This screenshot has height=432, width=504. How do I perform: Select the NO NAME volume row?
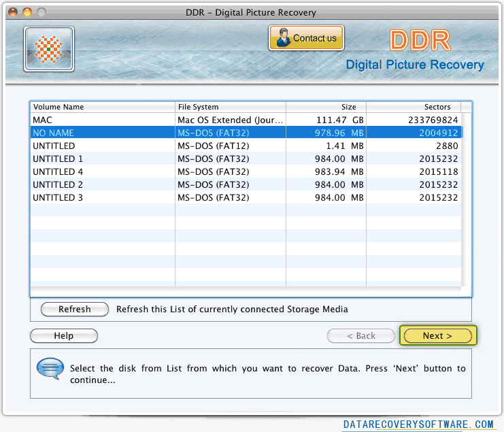(x=246, y=133)
